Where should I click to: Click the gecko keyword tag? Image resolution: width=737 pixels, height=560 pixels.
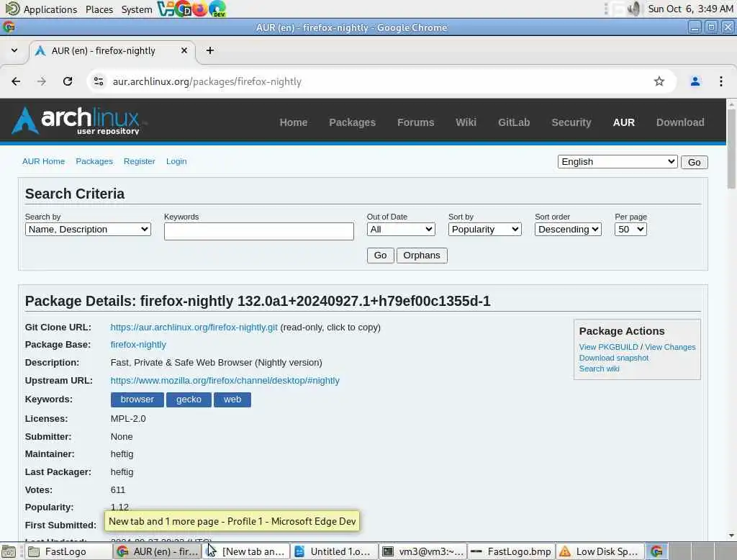point(189,399)
